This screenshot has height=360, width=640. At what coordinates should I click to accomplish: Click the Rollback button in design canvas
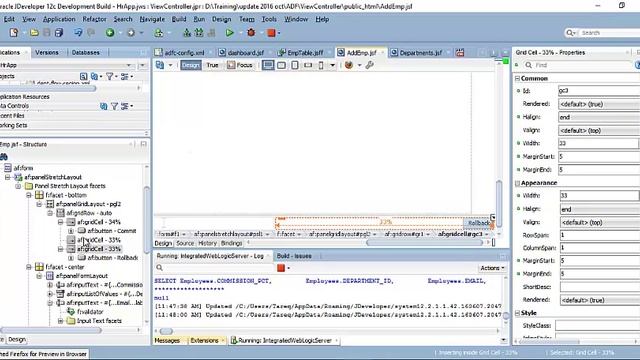tap(477, 223)
